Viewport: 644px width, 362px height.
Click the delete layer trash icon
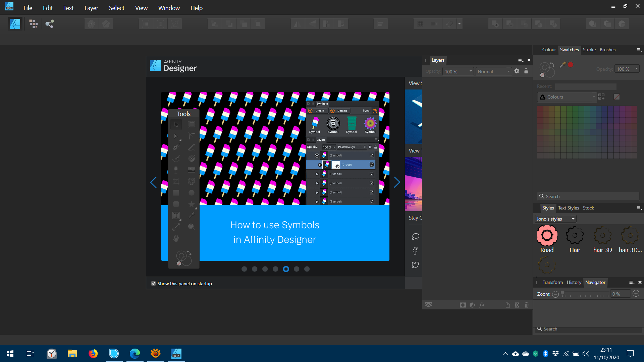click(527, 305)
